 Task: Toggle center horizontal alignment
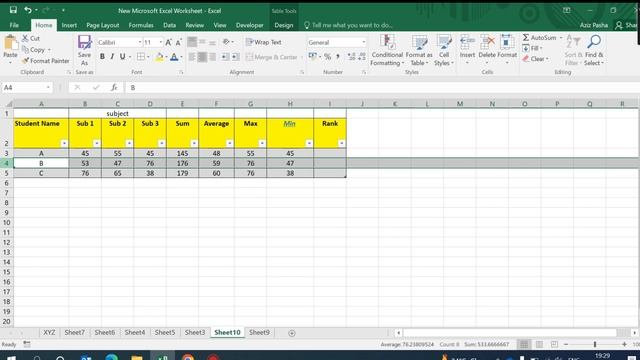pyautogui.click(x=202, y=57)
